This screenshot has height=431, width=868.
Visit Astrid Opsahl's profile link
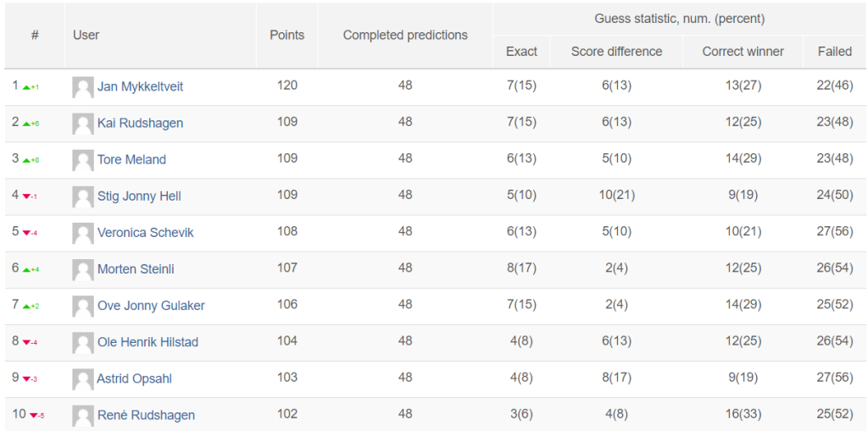point(133,379)
